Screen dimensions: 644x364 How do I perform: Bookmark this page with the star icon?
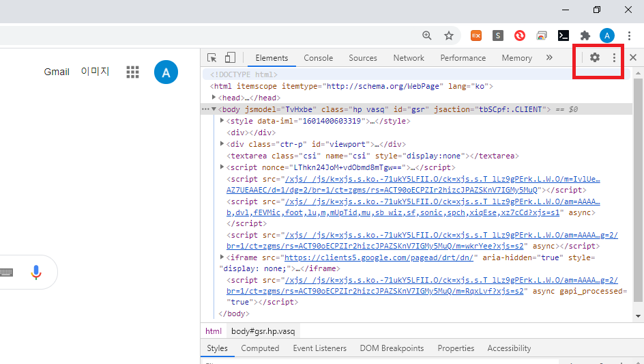pyautogui.click(x=448, y=36)
